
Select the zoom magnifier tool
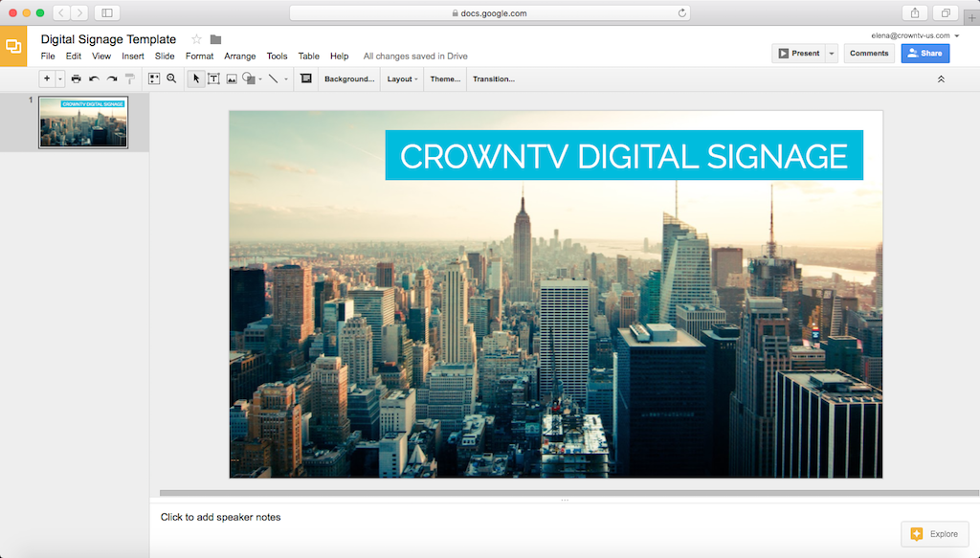171,78
